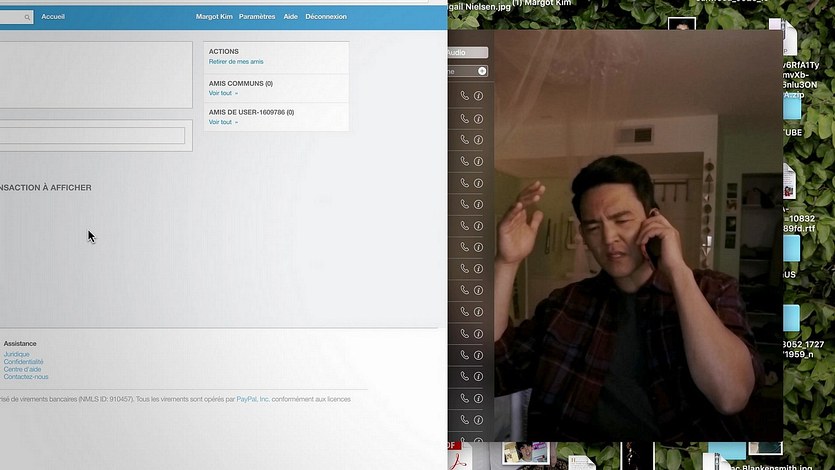
Task: Show details via the third row's info icon
Action: [478, 140]
